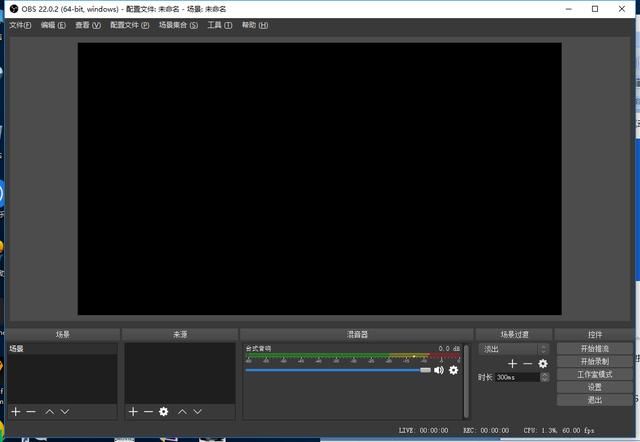Add a new scene with the plus icon
The height and width of the screenshot is (442, 640).
coord(16,411)
